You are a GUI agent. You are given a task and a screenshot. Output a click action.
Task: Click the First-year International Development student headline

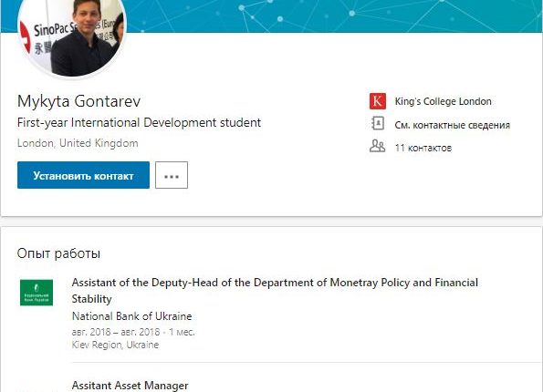139,123
